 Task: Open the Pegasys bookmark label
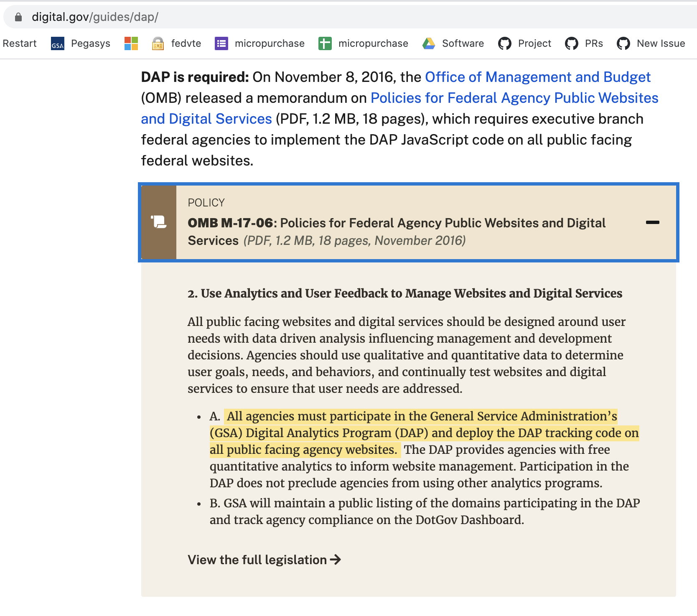point(91,43)
